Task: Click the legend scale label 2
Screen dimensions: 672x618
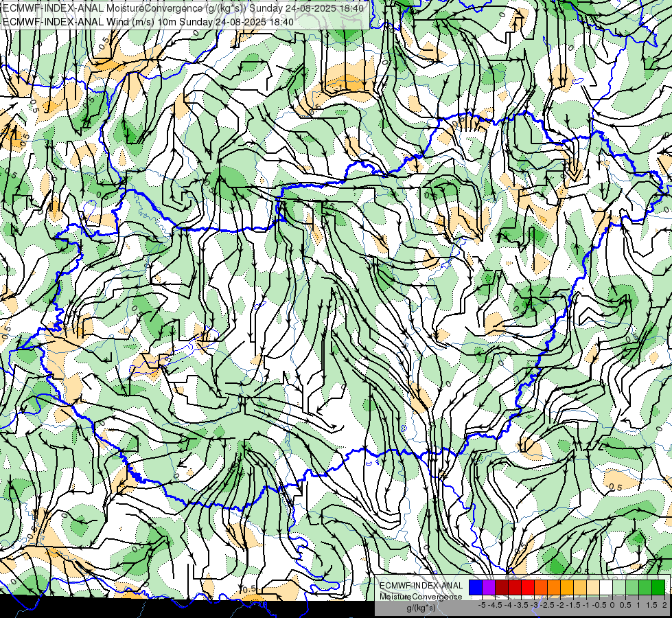Action: [x=664, y=605]
